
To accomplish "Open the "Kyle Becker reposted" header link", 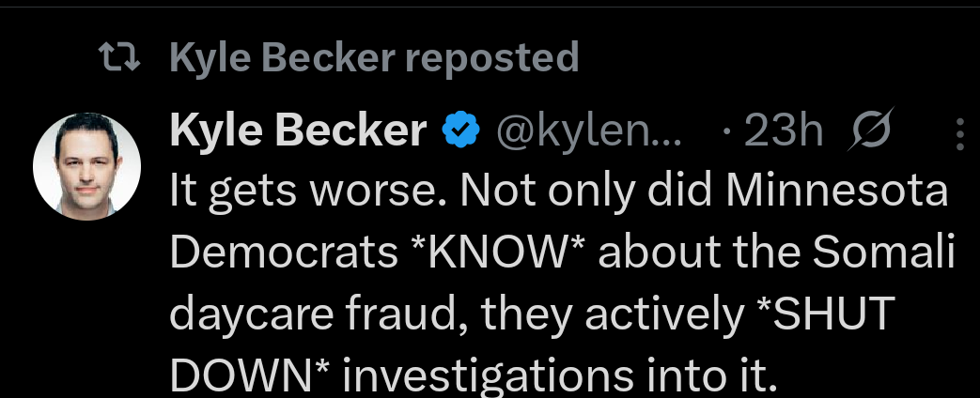I will pos(374,59).
